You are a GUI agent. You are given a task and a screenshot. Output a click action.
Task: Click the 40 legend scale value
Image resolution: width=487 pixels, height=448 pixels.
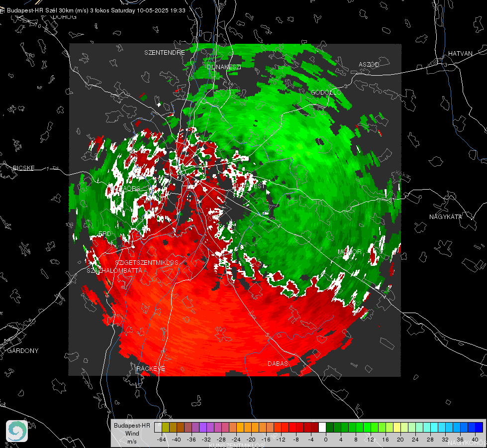tap(475, 440)
